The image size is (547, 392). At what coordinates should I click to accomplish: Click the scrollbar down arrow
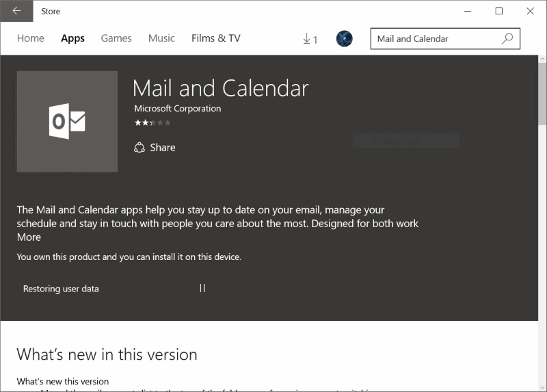click(542, 387)
